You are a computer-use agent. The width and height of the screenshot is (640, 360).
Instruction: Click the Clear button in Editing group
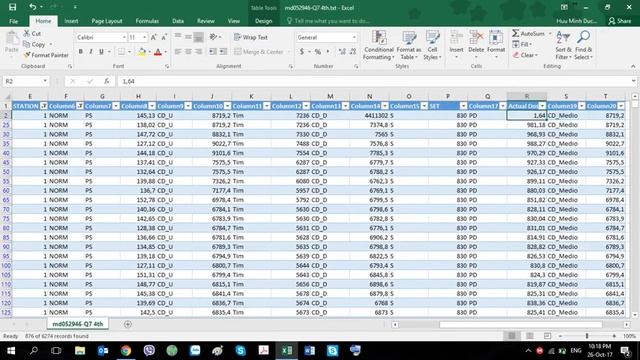click(526, 55)
